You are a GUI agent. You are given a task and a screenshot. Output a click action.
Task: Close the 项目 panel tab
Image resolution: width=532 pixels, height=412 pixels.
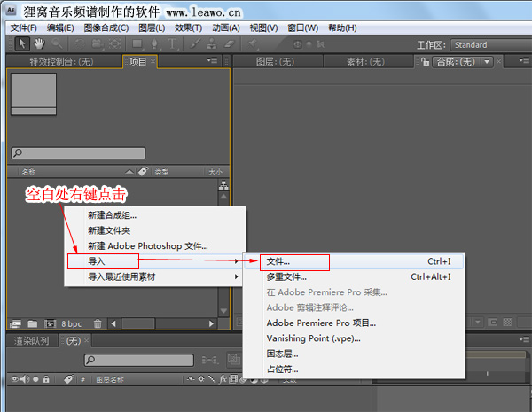click(153, 61)
